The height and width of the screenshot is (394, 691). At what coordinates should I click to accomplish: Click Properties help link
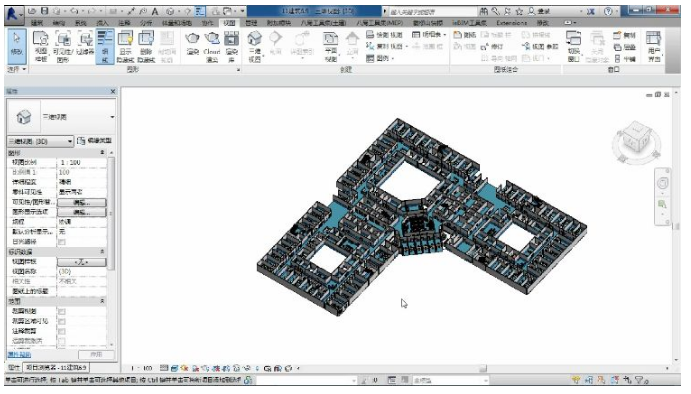point(19,354)
